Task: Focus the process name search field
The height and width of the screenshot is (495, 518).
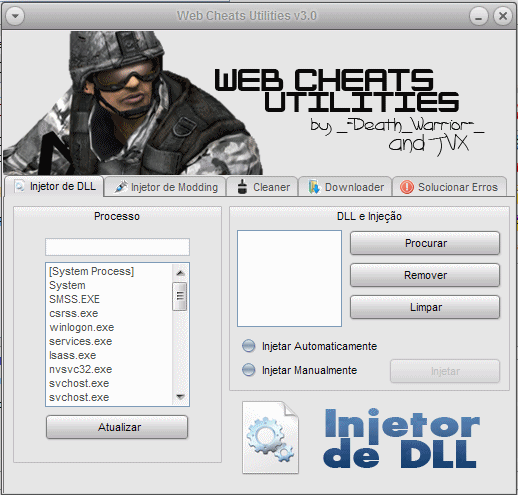Action: pos(117,247)
